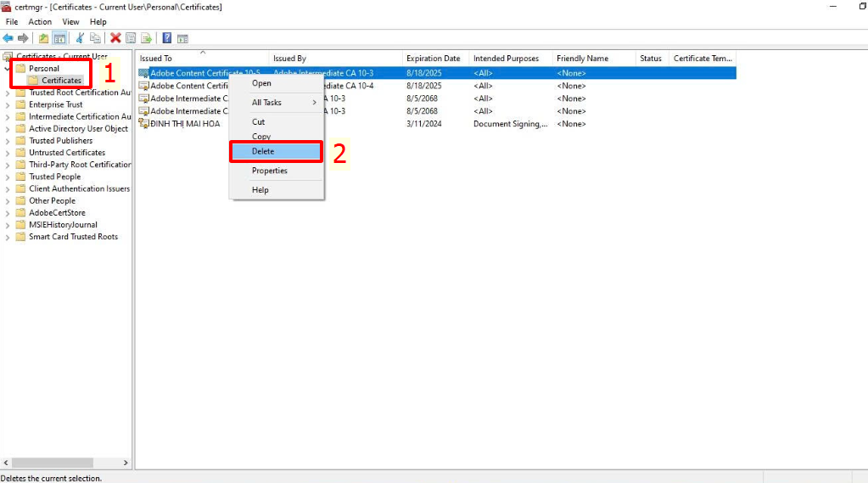Screen dimensions: 868x483
Task: Sort by the Intended Purposes column header
Action: tap(511, 59)
